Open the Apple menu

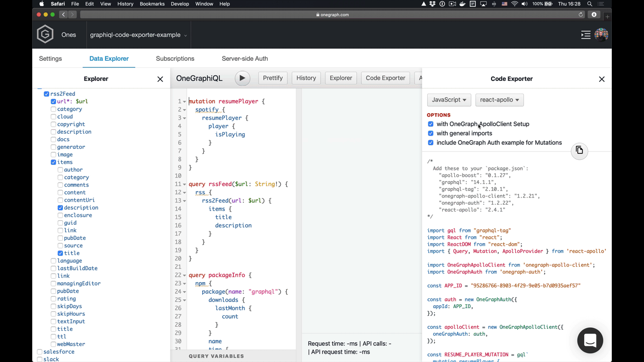point(42,4)
